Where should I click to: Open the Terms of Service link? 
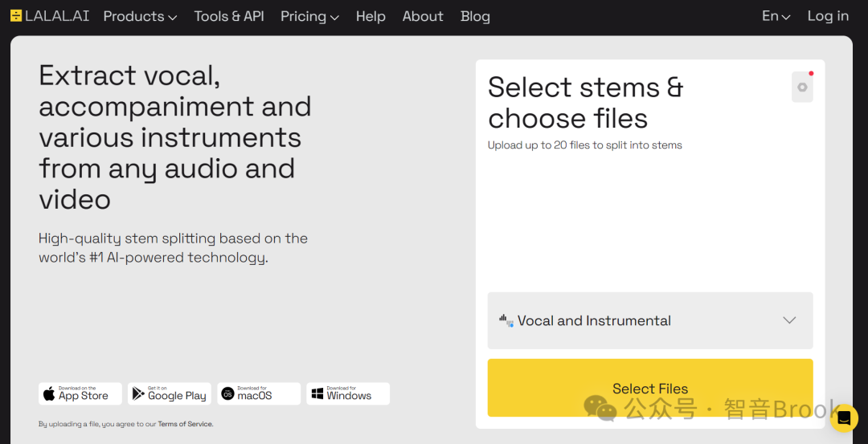(185, 424)
